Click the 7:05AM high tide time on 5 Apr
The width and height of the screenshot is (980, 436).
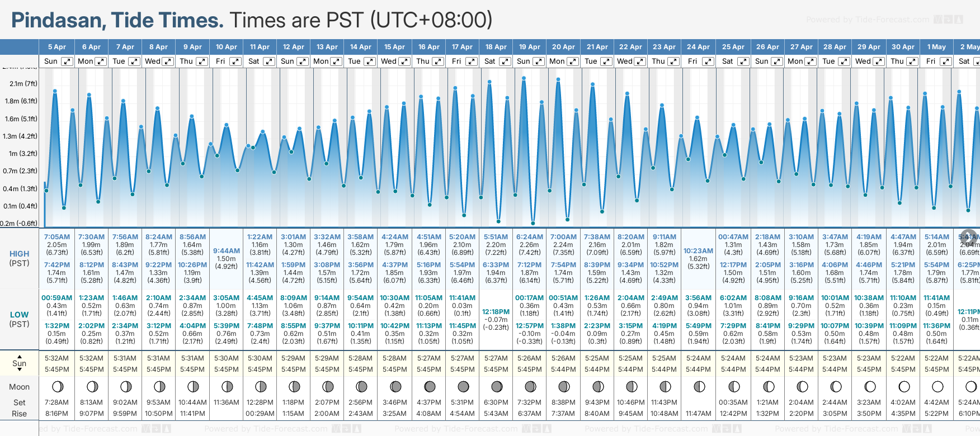[57, 237]
